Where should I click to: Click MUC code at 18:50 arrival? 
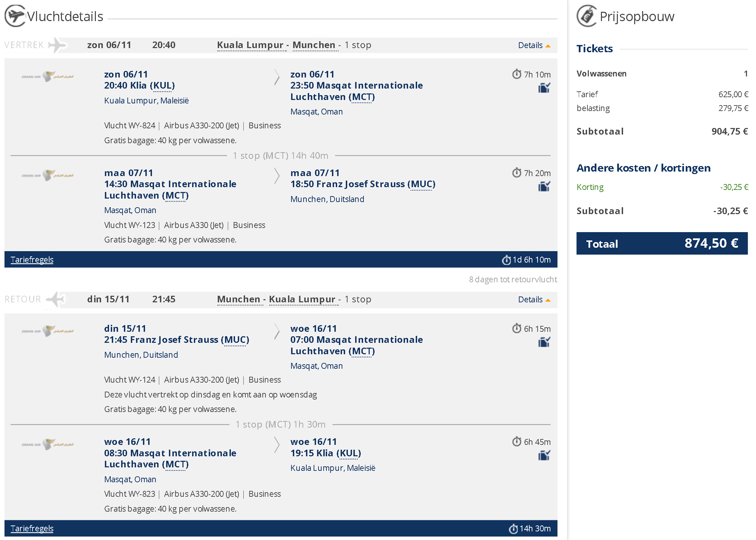coord(421,184)
